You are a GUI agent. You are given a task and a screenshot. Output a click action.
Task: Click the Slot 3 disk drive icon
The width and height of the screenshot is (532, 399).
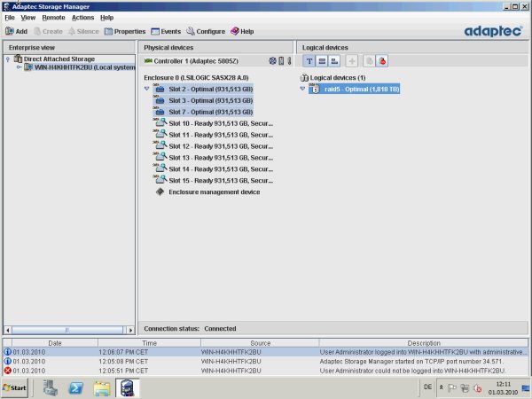click(159, 100)
